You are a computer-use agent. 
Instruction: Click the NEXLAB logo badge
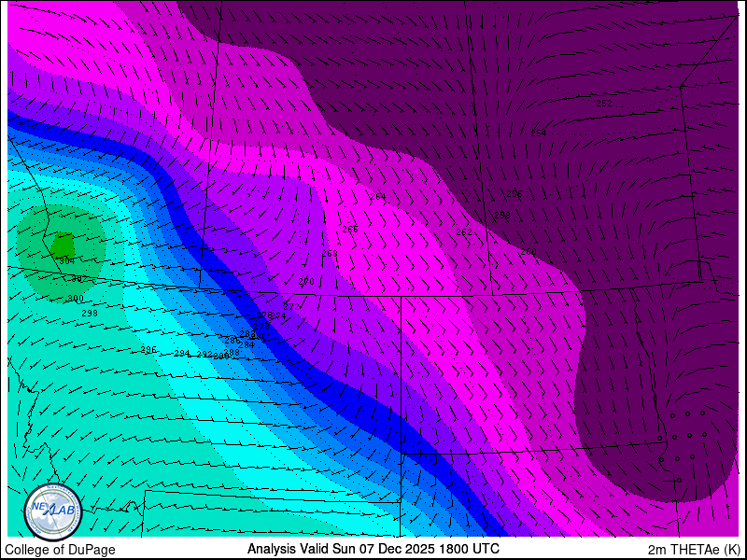(53, 511)
